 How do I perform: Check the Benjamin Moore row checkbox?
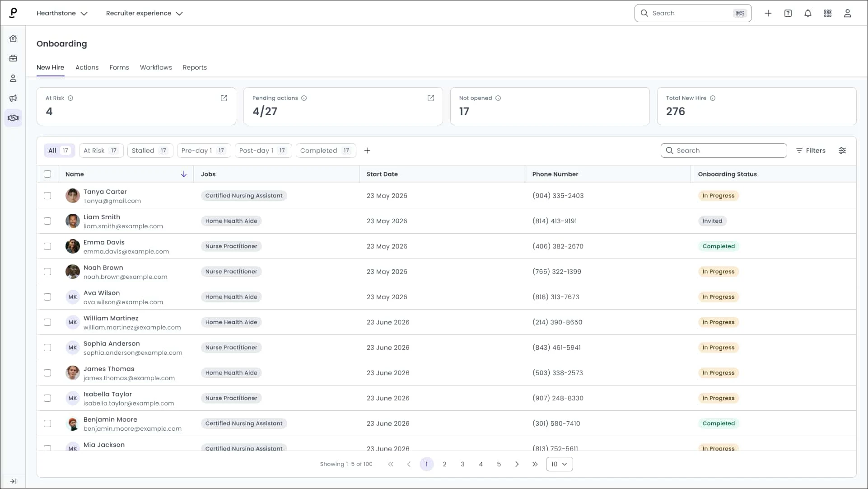click(47, 423)
